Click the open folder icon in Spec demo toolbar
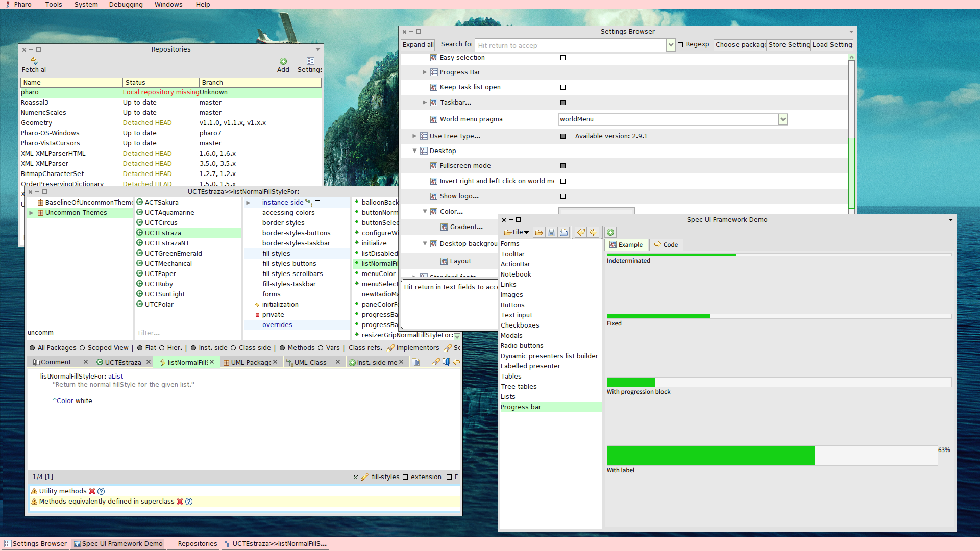The height and width of the screenshot is (551, 980). click(x=539, y=233)
